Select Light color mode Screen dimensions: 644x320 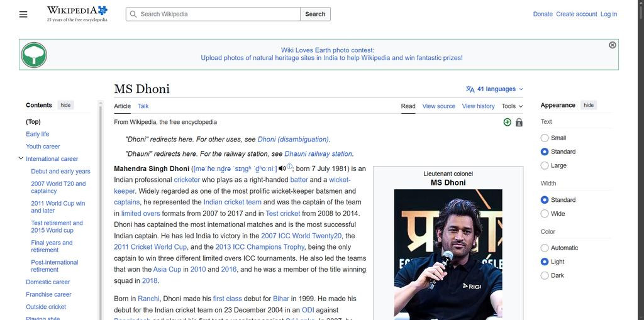click(545, 262)
